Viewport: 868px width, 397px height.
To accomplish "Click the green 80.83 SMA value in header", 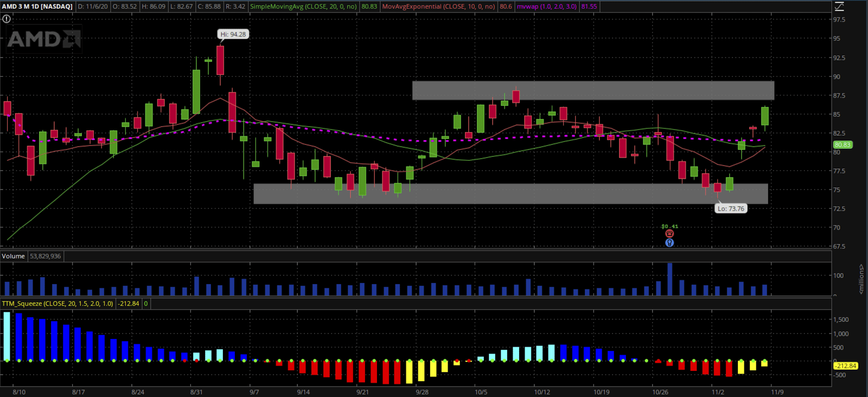I will coord(369,7).
